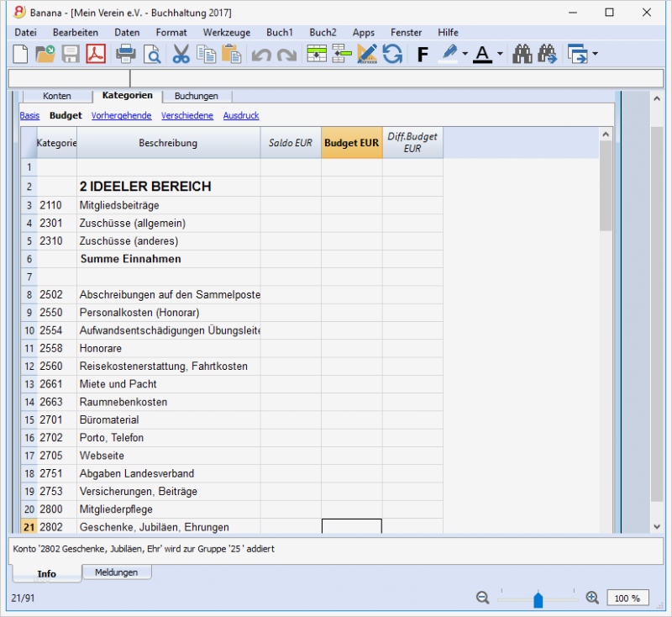Screen dimensions: 672x617
Task: Open Find using binoculars icon
Action: coord(522,55)
